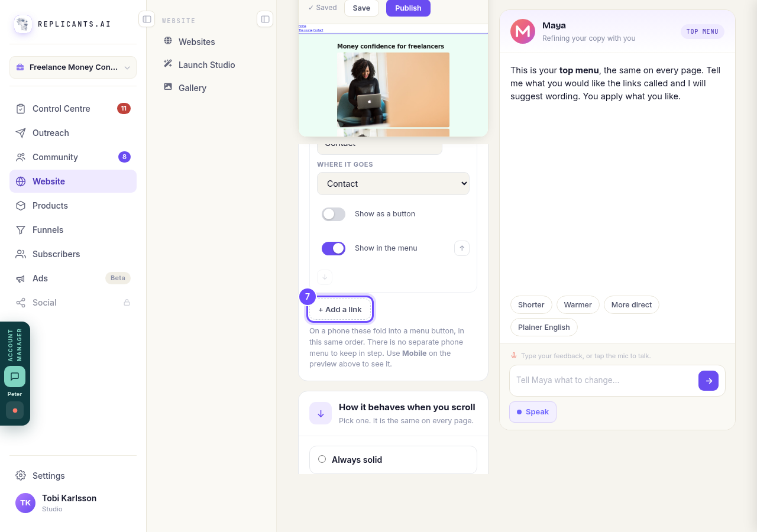Open the Control Centre page
Screen dimensions: 757x532
tap(73, 109)
